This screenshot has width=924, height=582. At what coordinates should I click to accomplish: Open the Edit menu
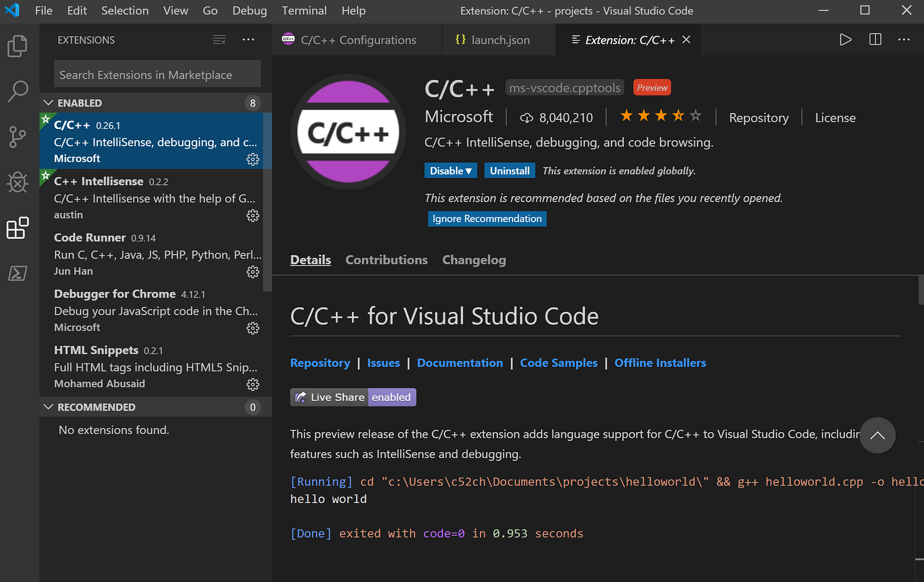[x=77, y=11]
